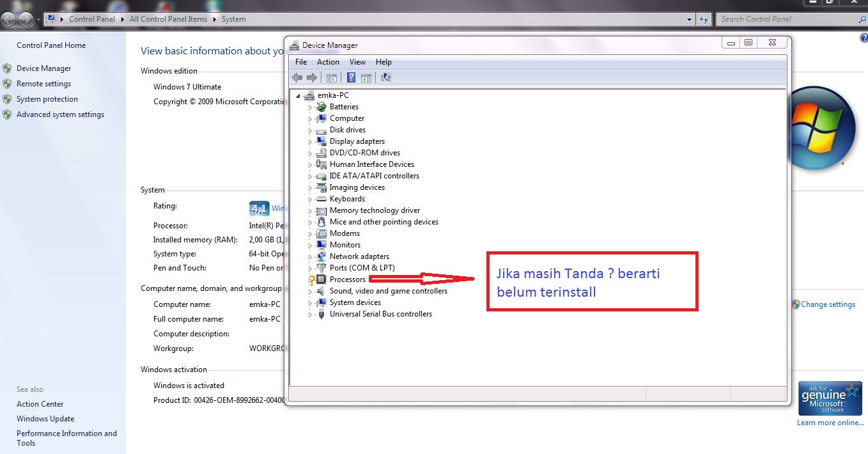Viewport: 868px width, 454px height.
Task: Click the Display adapters icon
Action: (322, 141)
